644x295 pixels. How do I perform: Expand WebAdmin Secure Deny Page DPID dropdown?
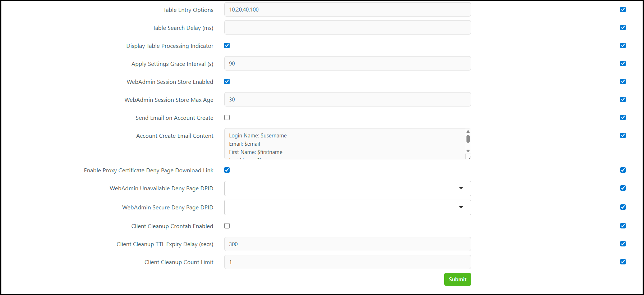[x=348, y=208]
